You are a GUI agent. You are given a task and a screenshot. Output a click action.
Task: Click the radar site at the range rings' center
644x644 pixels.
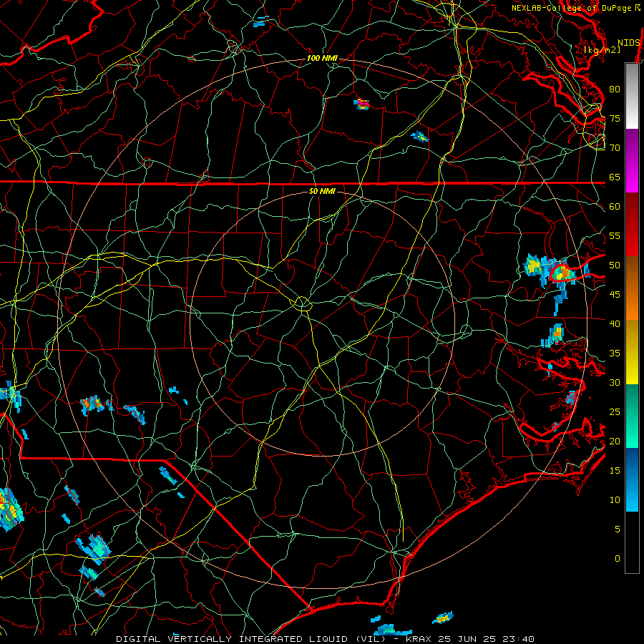pyautogui.click(x=323, y=323)
